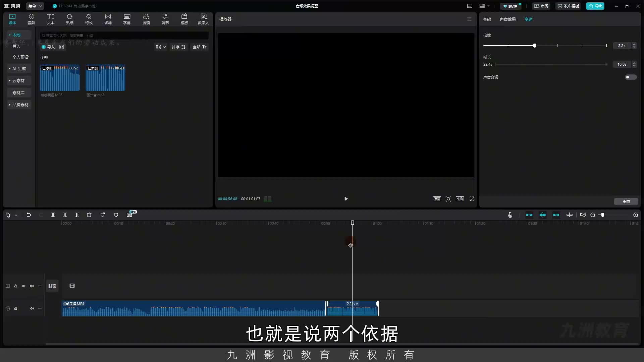This screenshot has width=644, height=362.
Task: Open the 模板 (Templates) panel
Action: coord(184,19)
